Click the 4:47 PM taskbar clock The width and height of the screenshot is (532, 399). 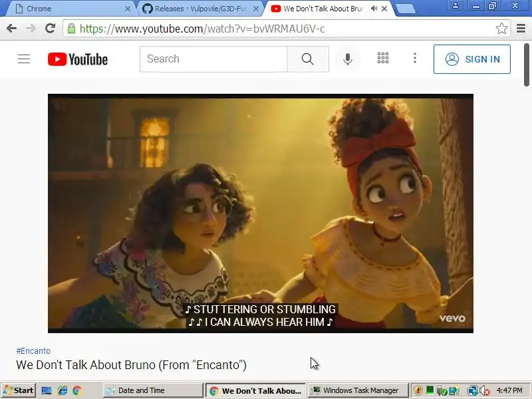509,390
